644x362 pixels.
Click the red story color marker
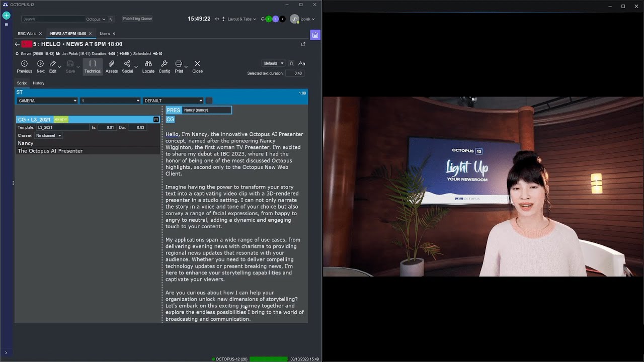[x=27, y=44]
